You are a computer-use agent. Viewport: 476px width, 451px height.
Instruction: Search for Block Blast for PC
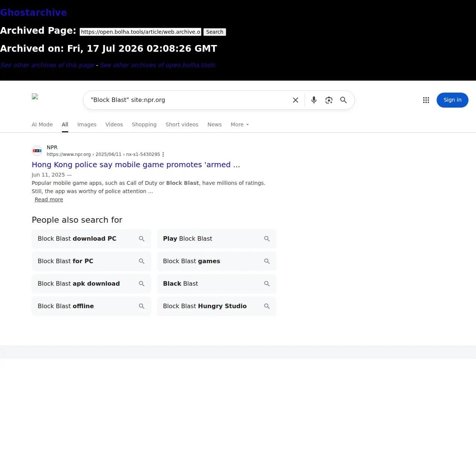pos(91,261)
